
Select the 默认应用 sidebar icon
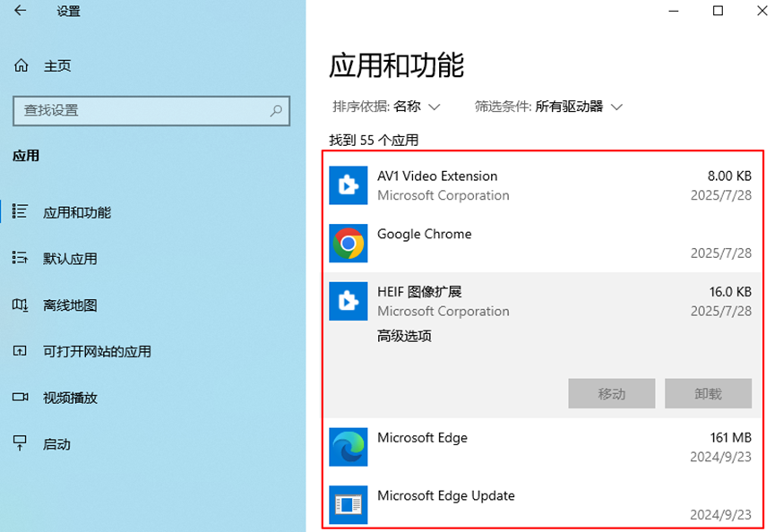pos(20,258)
